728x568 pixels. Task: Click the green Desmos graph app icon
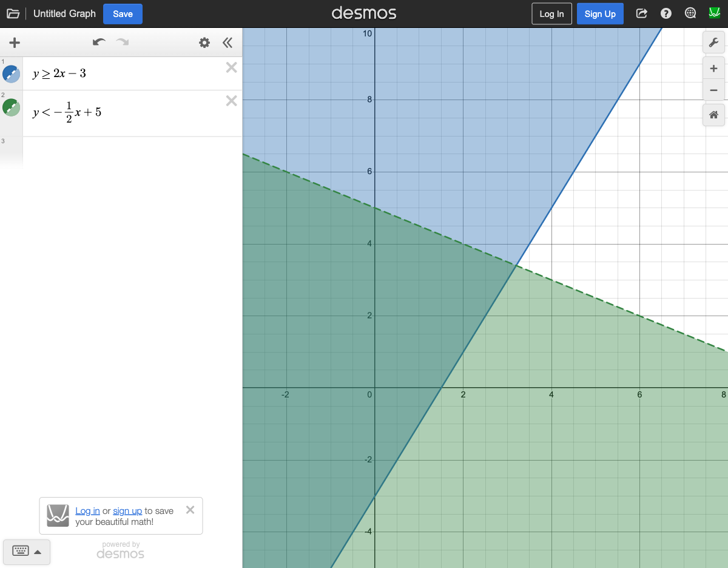(715, 13)
